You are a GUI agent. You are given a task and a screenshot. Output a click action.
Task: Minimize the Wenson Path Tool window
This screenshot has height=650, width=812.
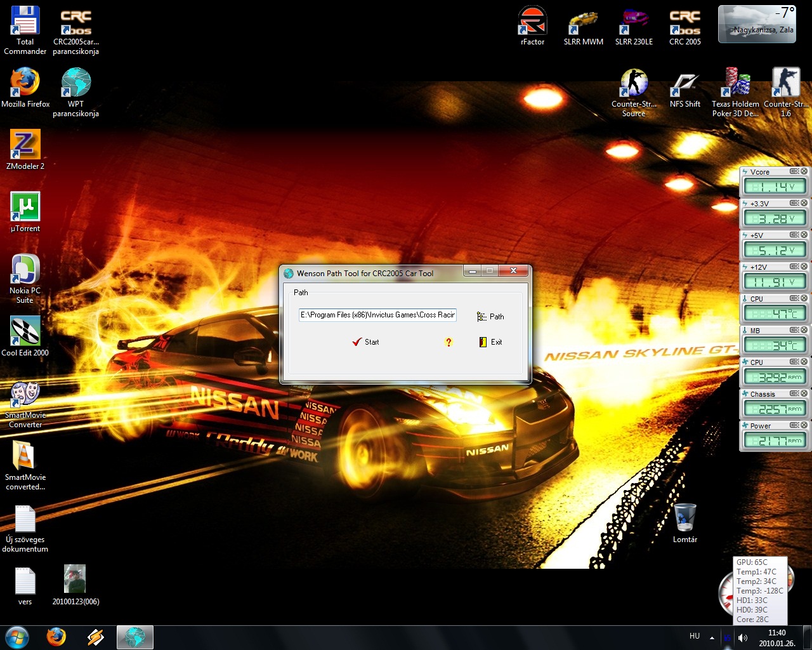coord(472,271)
